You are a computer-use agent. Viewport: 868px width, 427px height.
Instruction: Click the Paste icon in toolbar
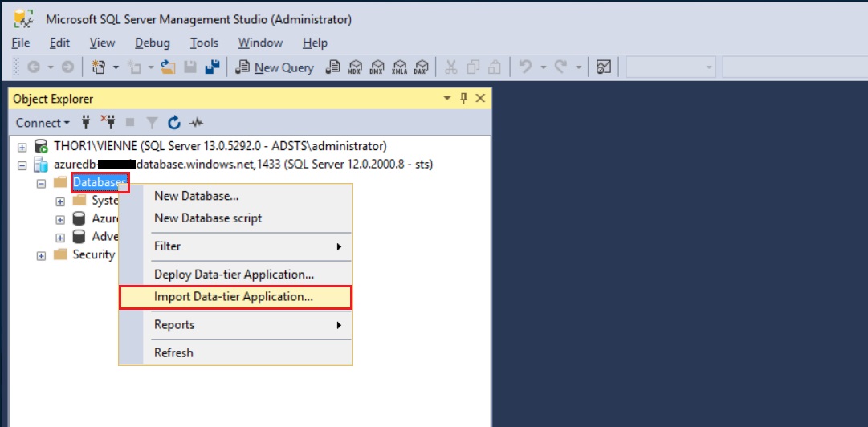[495, 67]
